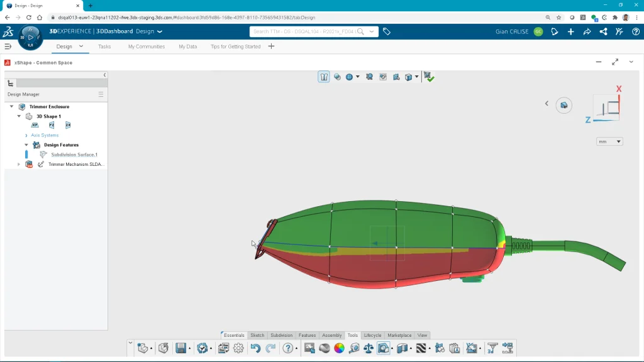This screenshot has width=644, height=362.
Task: Toggle the hamburger side menu
Action: point(8,47)
